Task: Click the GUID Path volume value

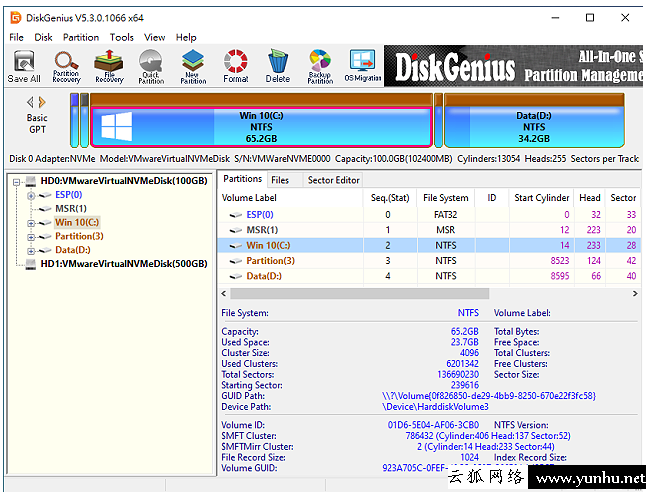Action: click(489, 396)
